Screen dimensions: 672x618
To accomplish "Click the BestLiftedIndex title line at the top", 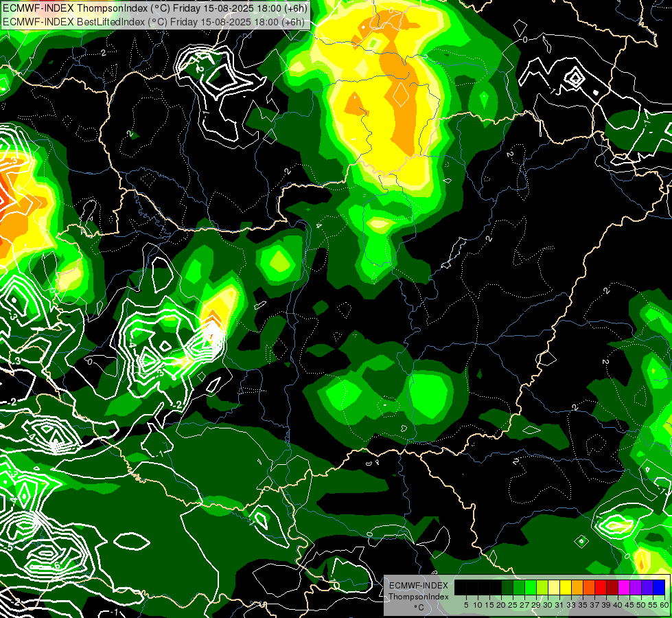I will pos(154,21).
